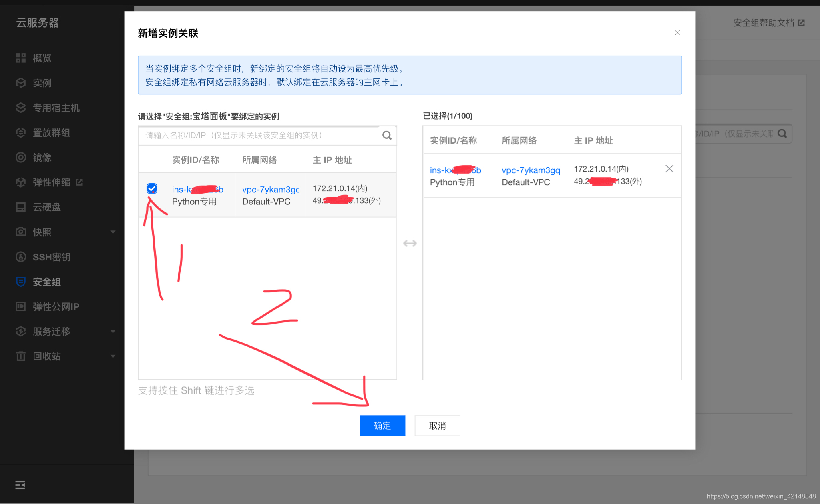Open 概览 in the sidebar

[42, 58]
